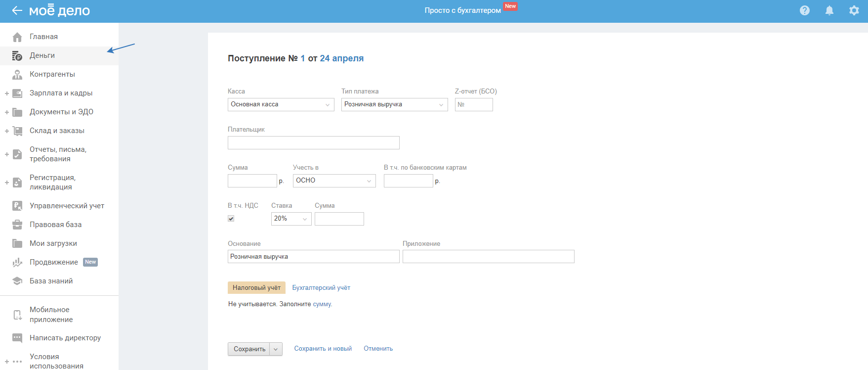Click the Сохранить и новый link
This screenshot has width=868, height=370.
tap(323, 349)
